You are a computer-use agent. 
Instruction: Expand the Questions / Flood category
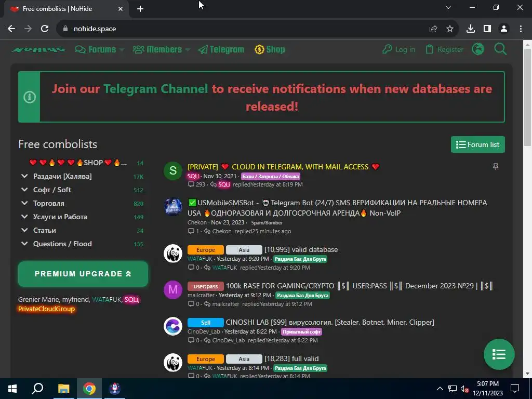(x=62, y=244)
